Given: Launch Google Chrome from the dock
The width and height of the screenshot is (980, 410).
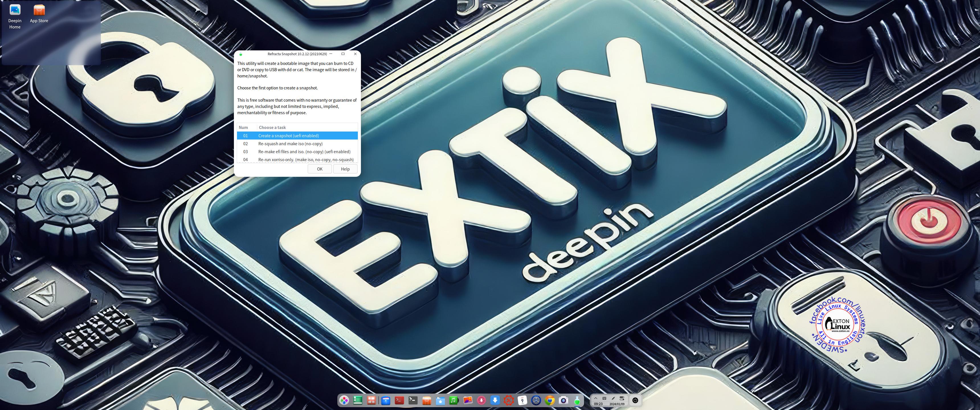Looking at the screenshot, I should pyautogui.click(x=550, y=400).
